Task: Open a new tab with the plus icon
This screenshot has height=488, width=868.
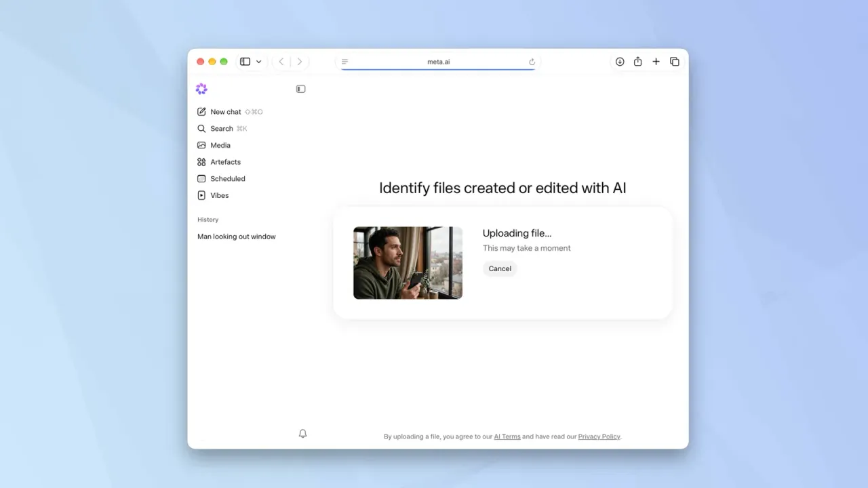Action: pyautogui.click(x=656, y=62)
